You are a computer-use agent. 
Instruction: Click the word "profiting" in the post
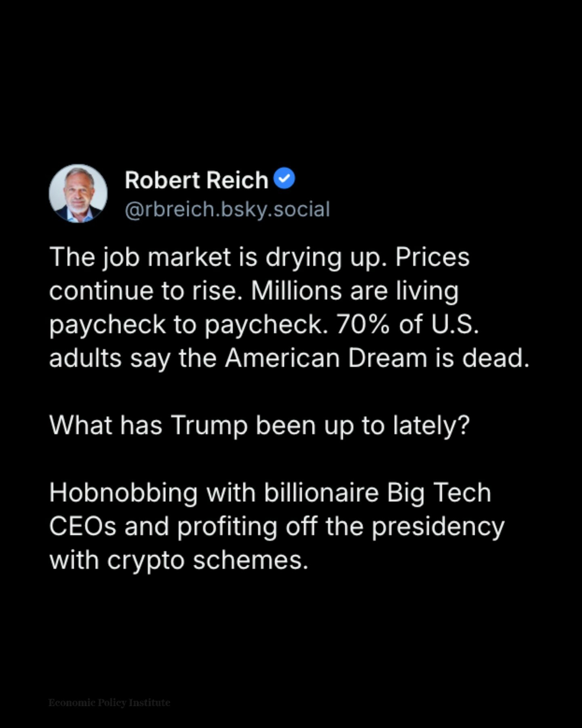(x=227, y=527)
